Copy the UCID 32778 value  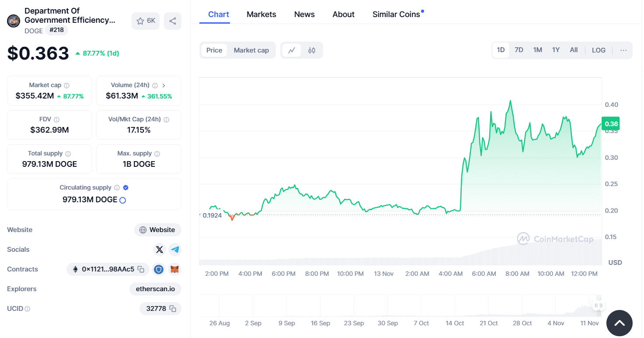[x=173, y=309]
